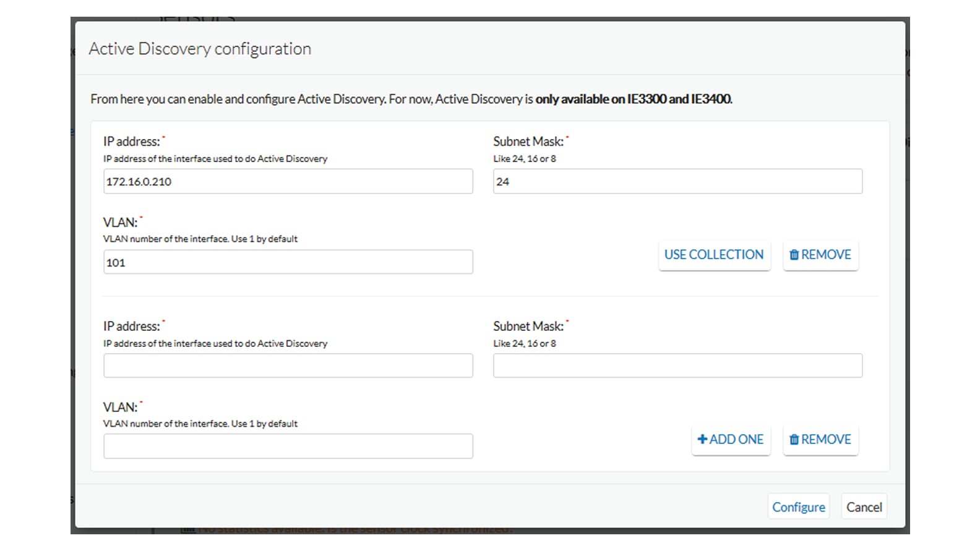Cancel the Active Discovery configuration dialog

(864, 507)
